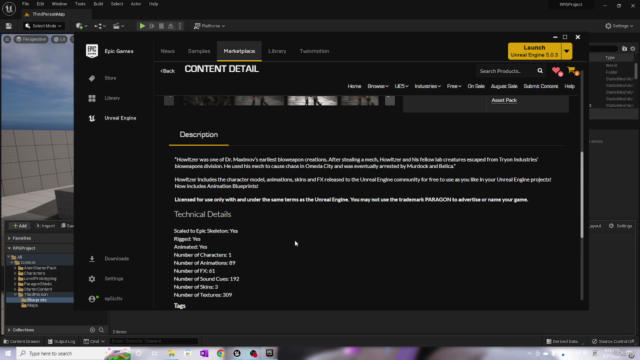Open the Select Mode dropdown
Viewport: 640px width, 360px height.
(x=43, y=26)
